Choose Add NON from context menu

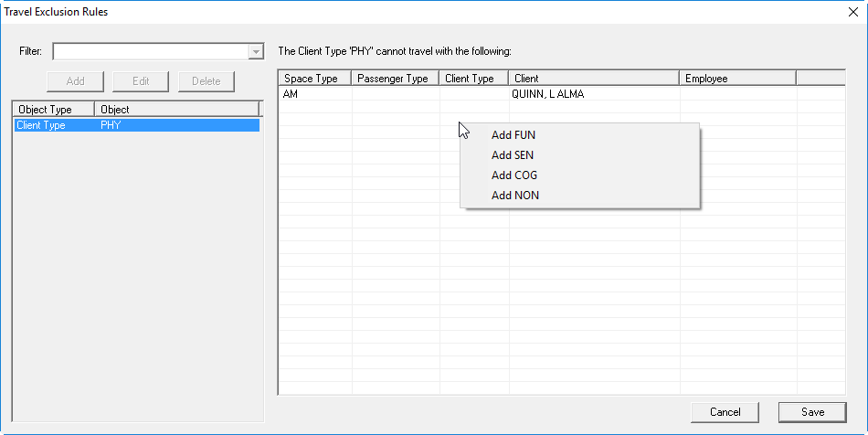point(579,196)
